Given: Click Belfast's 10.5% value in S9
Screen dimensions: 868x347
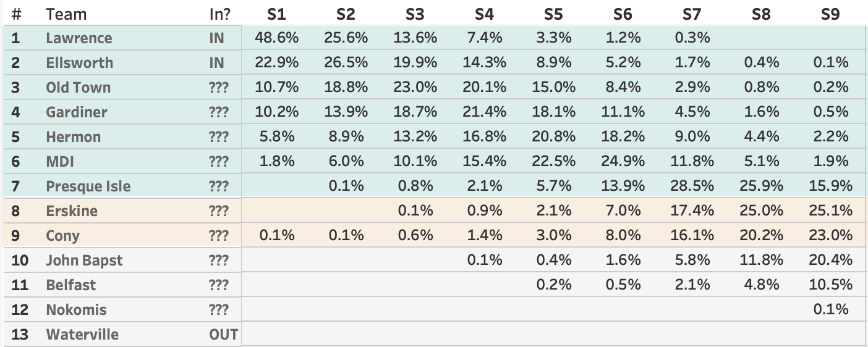Looking at the screenshot, I should [x=830, y=285].
